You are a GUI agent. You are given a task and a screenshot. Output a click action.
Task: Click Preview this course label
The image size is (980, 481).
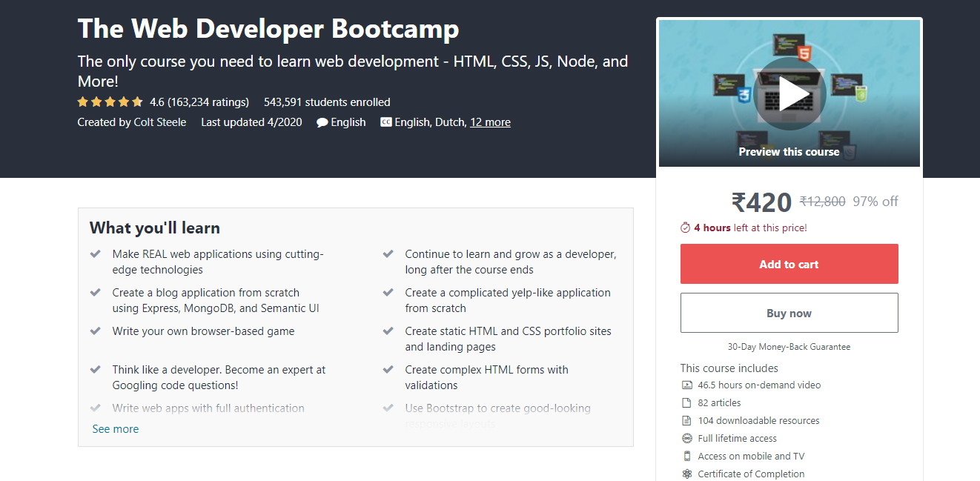[789, 152]
